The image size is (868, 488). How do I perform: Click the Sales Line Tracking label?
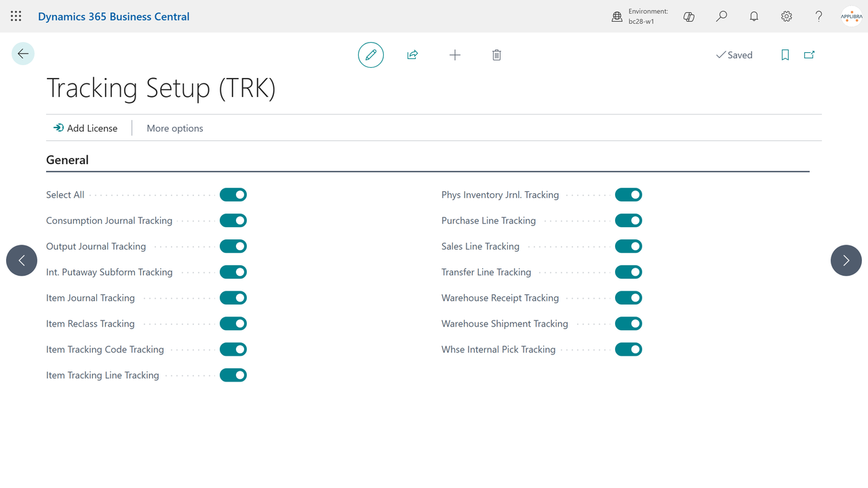[x=480, y=247]
